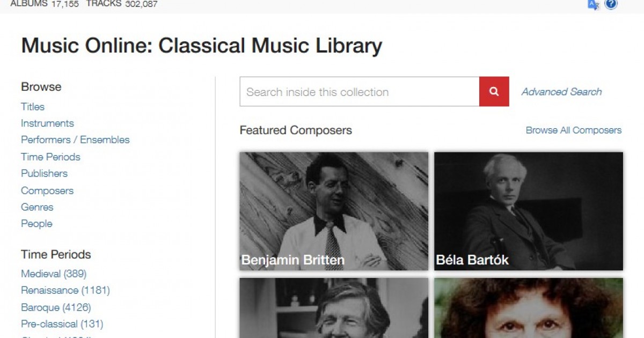Open Performers / Ensembles browse link

[75, 140]
